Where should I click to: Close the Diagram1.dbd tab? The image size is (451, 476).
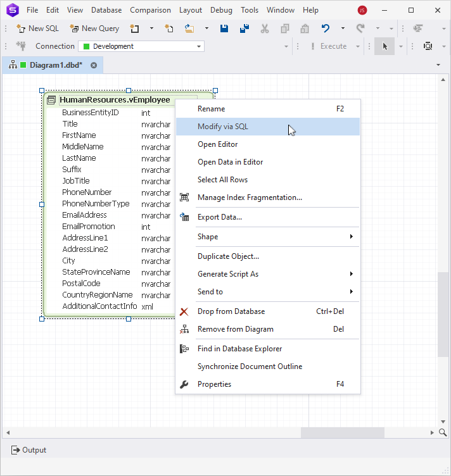pyautogui.click(x=94, y=65)
